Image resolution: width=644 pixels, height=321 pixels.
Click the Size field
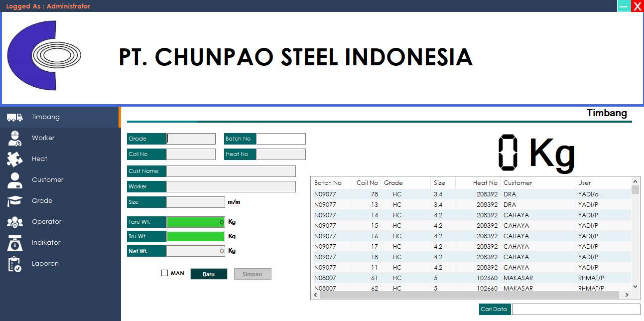pos(196,202)
